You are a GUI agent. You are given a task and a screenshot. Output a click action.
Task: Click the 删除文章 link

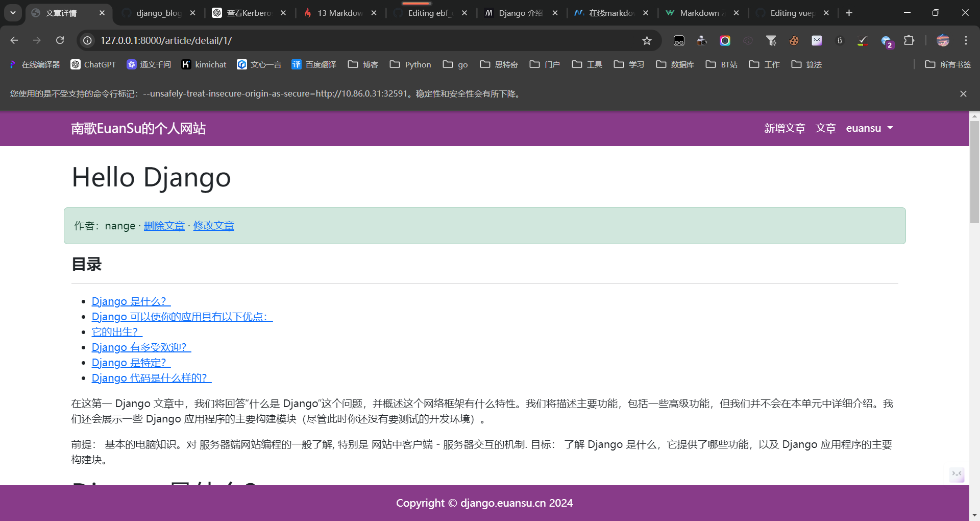(164, 226)
